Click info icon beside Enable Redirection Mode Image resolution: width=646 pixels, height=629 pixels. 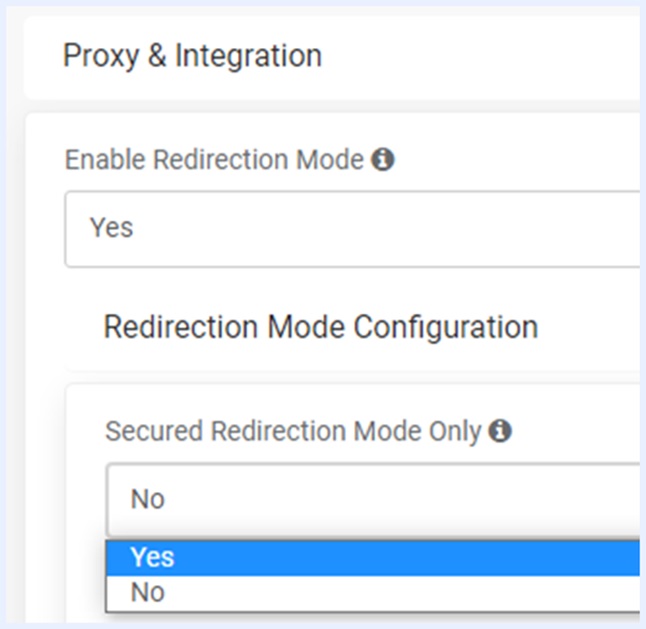pos(382,160)
